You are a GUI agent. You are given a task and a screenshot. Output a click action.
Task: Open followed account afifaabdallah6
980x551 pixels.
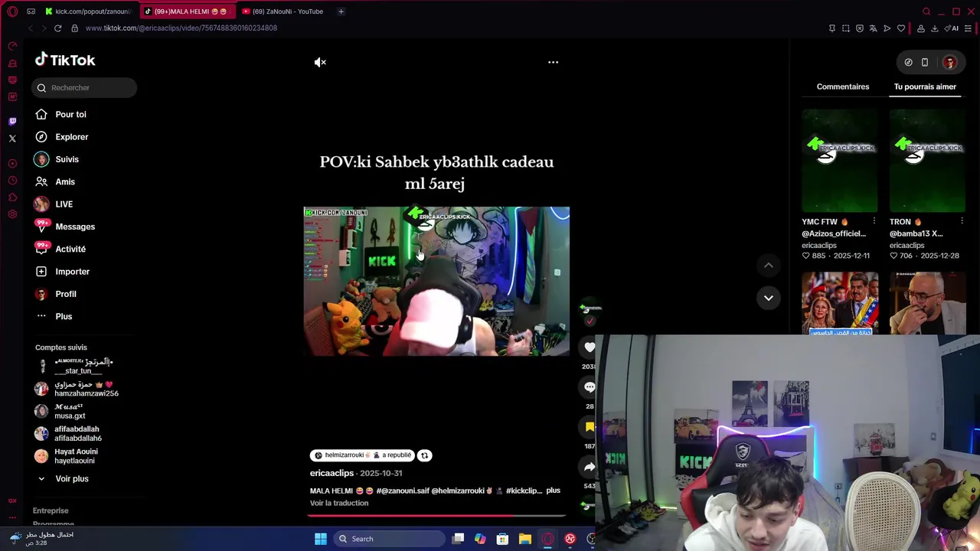point(77,434)
